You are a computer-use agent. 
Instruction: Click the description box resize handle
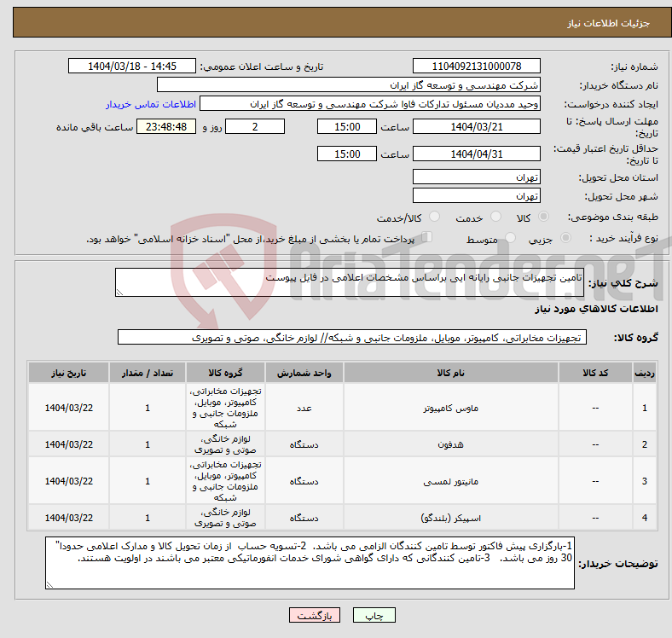pos(119,293)
